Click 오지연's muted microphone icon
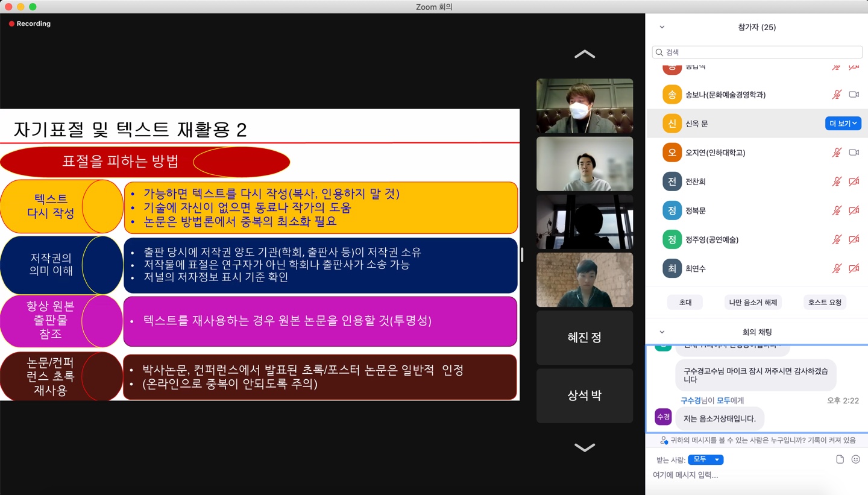 pos(837,153)
